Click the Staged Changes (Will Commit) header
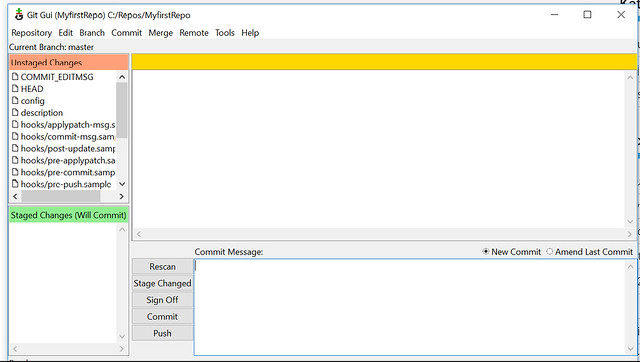Viewport: 640px width, 362px height. (x=69, y=215)
